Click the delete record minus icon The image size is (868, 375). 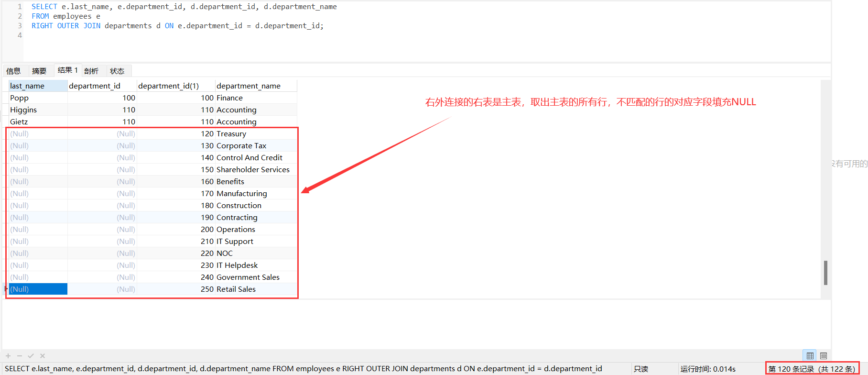click(20, 356)
